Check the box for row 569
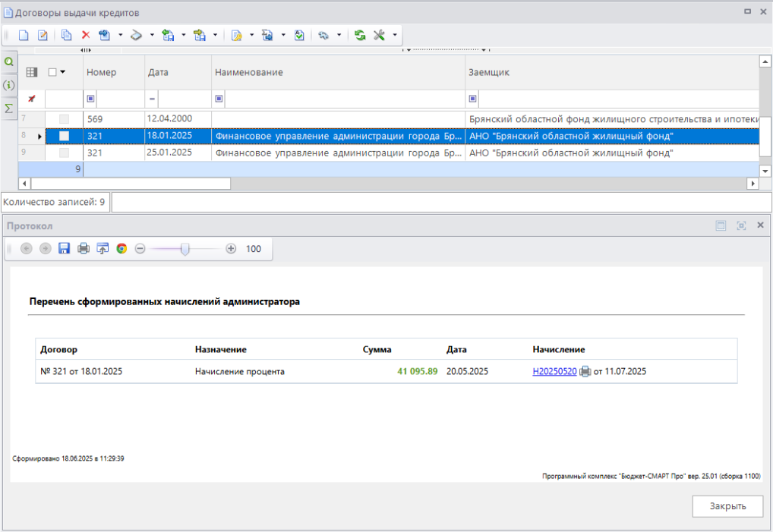 pos(64,119)
